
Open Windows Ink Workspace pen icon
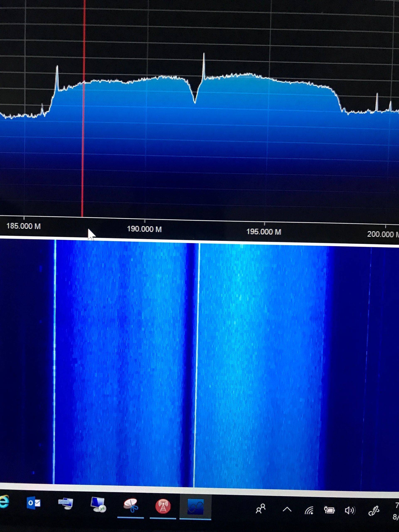tap(374, 510)
